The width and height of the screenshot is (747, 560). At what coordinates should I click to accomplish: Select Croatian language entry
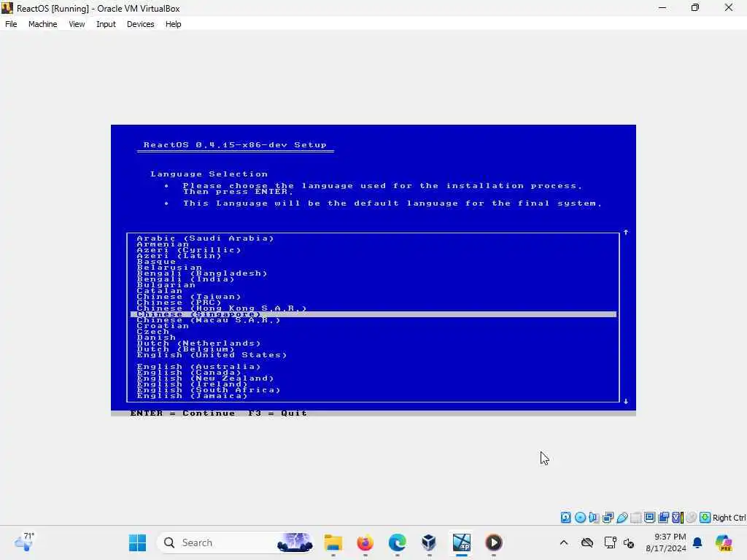tap(163, 326)
